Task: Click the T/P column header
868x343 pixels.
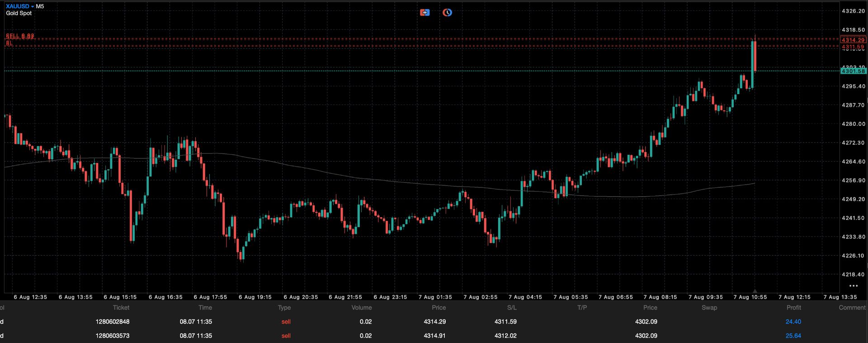Action: [x=582, y=308]
